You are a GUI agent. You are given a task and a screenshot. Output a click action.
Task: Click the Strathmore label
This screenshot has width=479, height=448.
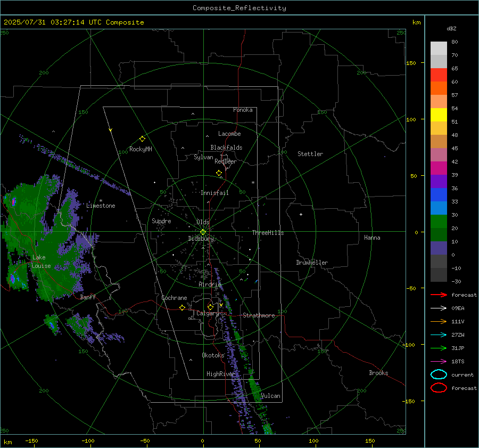(x=259, y=315)
